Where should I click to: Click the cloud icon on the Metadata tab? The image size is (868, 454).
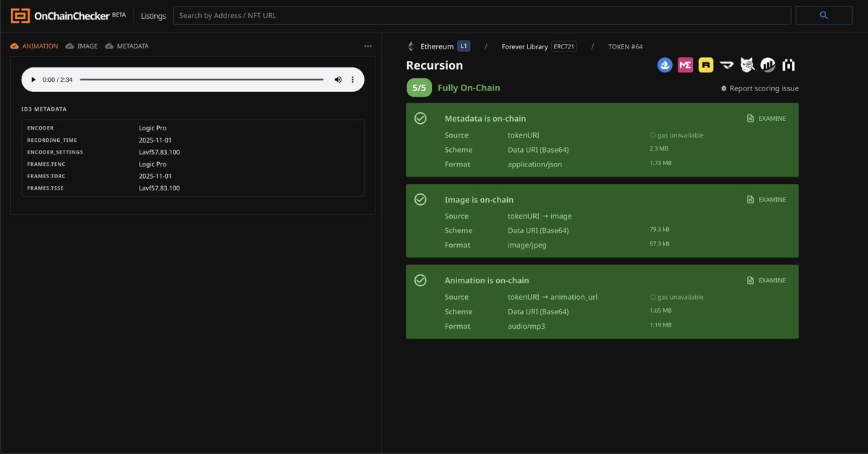click(109, 46)
